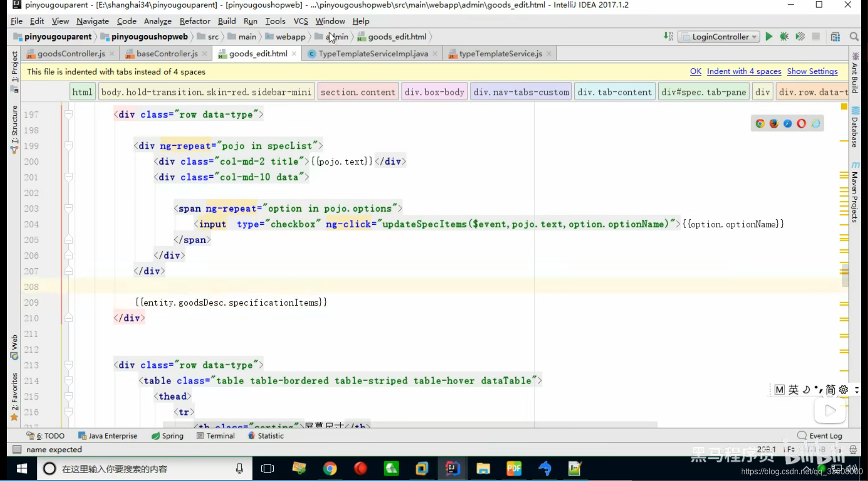Open Search Everywhere magnifier icon
Viewport: 868px width, 481px height.
pyautogui.click(x=854, y=36)
